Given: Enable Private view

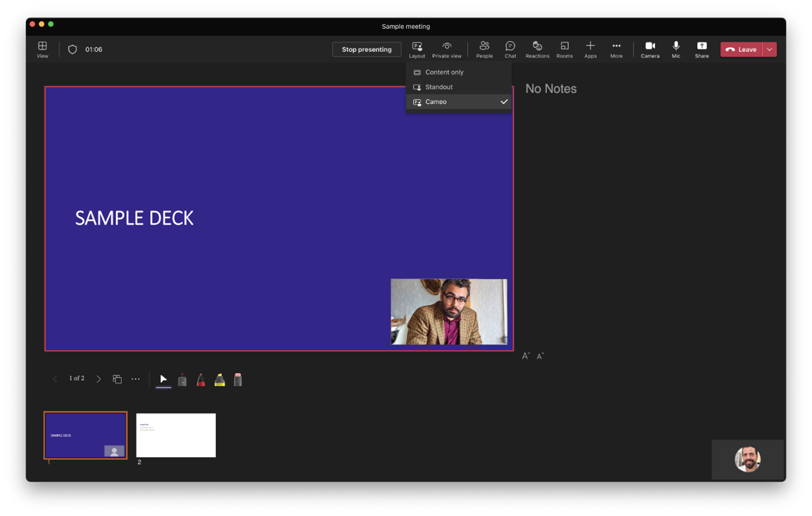Looking at the screenshot, I should click(x=447, y=49).
